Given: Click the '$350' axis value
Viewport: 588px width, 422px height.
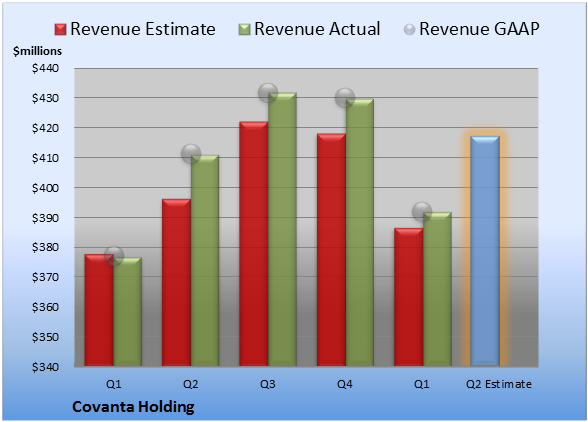Looking at the screenshot, I should 45,337.
